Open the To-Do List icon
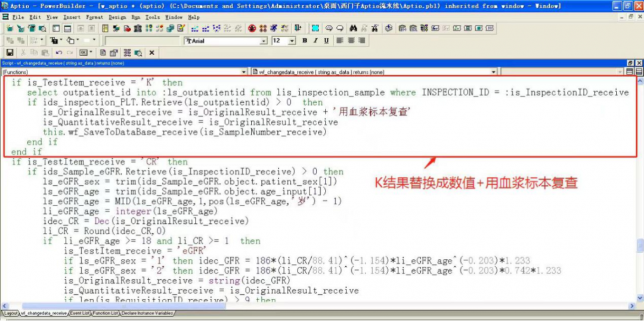The height and width of the screenshot is (321, 644). coord(105,28)
